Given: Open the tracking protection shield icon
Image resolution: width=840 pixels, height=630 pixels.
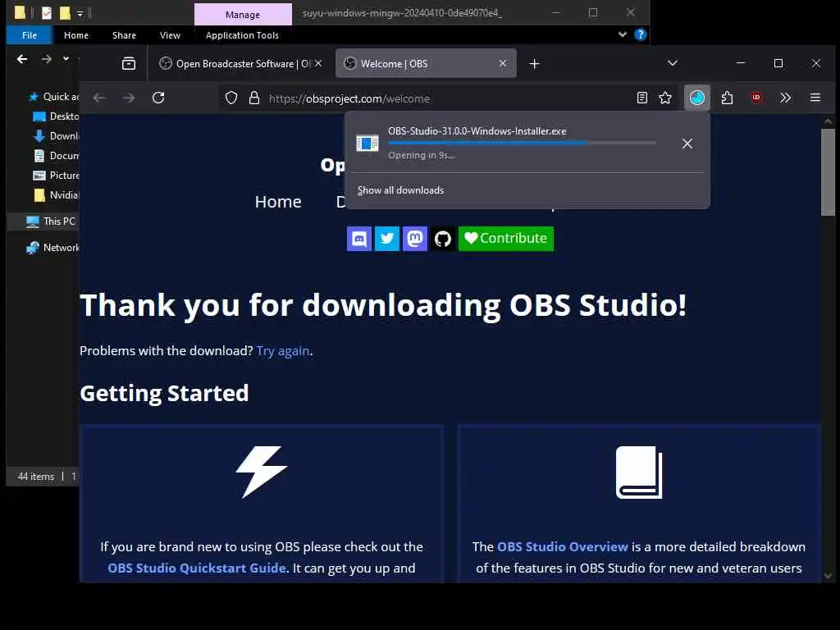Looking at the screenshot, I should coord(231,98).
